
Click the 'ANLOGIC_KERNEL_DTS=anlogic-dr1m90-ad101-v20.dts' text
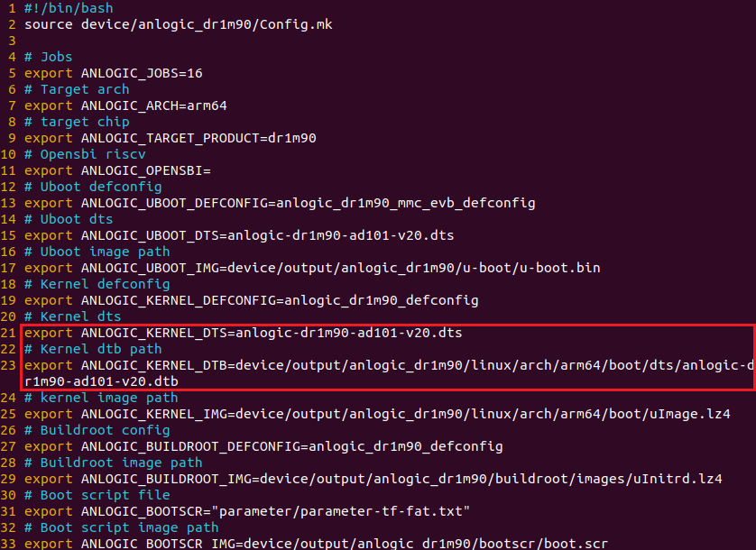[272, 333]
